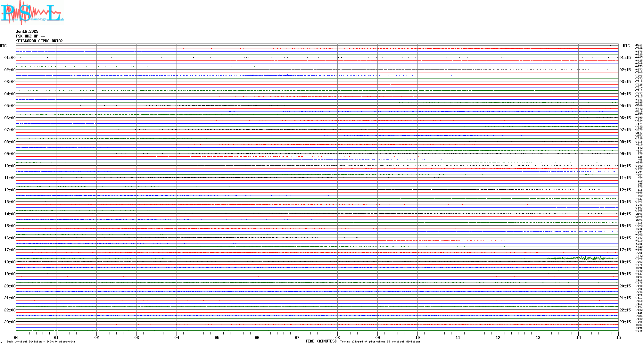
Task: Click the 01:15 end-of-row label
Action: [x=625, y=58]
